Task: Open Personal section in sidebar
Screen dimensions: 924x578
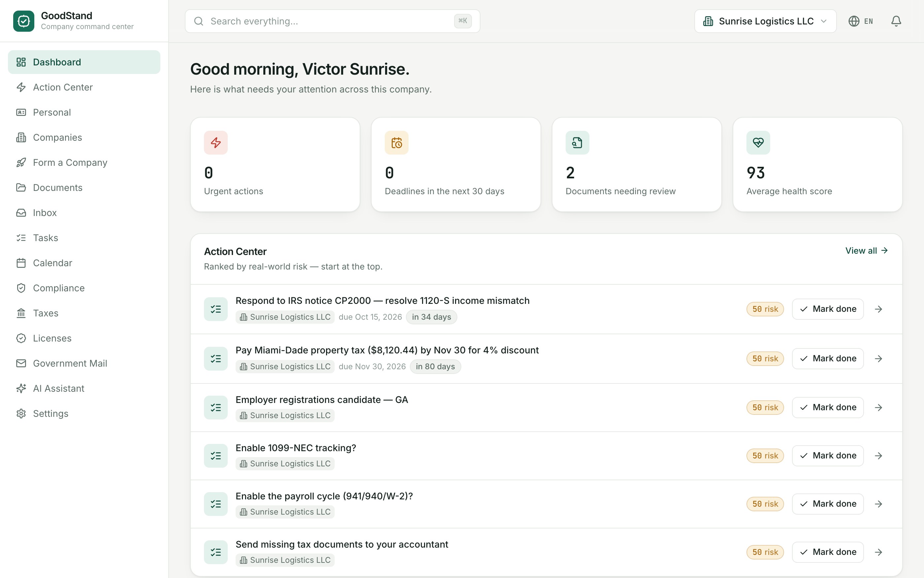Action: click(84, 112)
